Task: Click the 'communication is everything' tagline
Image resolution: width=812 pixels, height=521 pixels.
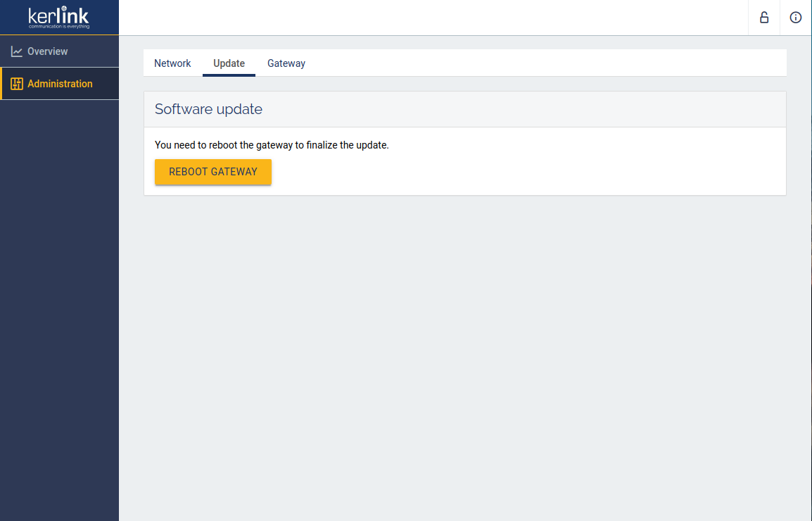Action: [x=59, y=27]
